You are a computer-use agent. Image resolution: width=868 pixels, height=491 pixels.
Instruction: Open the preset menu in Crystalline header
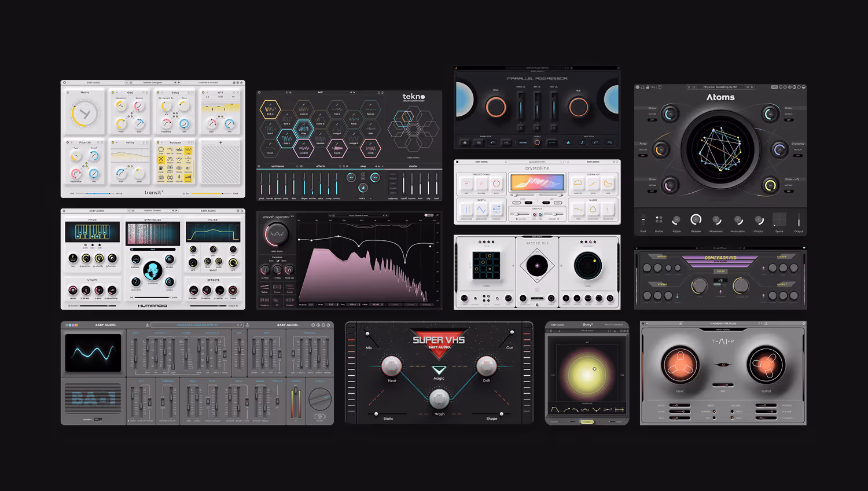[538, 162]
